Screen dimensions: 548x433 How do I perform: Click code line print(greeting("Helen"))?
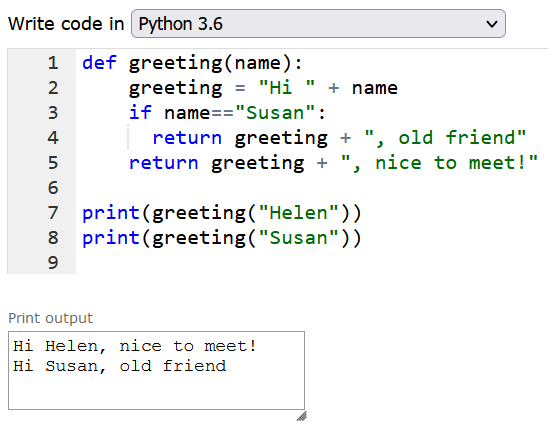pyautogui.click(x=222, y=213)
